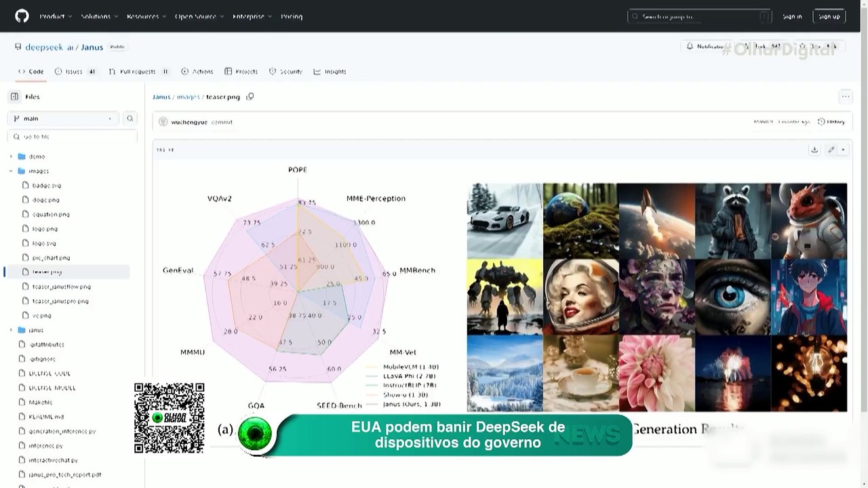Switch to the Code tab

[31, 71]
